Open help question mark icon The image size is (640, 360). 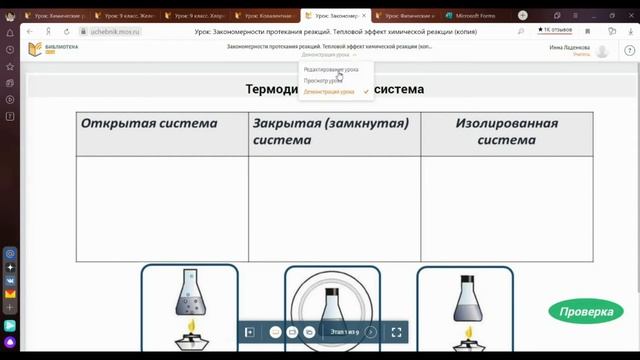(x=629, y=50)
